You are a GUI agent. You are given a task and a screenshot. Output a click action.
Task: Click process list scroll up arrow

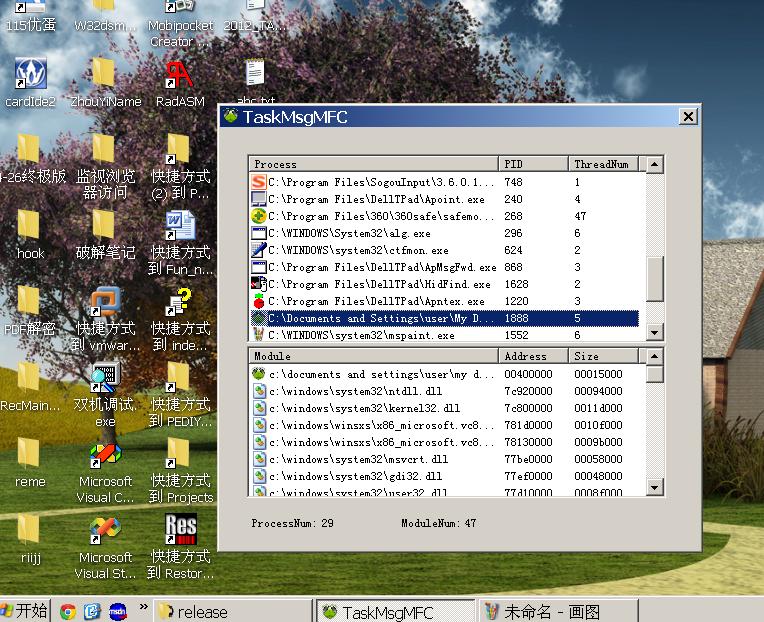[654, 165]
